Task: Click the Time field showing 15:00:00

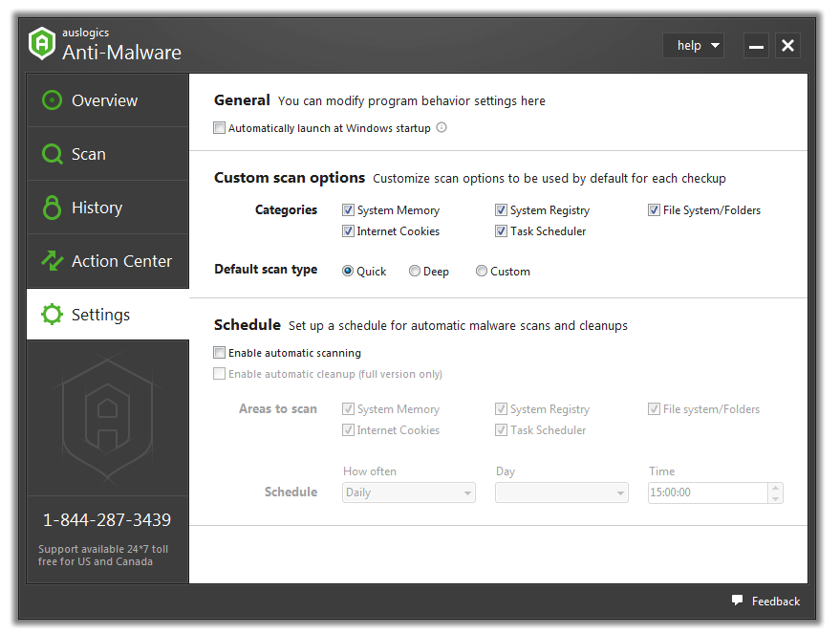Action: tap(708, 493)
